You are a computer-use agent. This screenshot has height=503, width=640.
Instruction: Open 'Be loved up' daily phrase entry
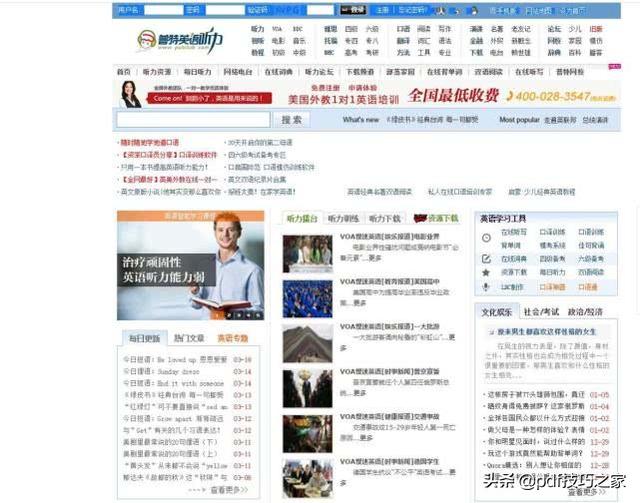pos(175,360)
